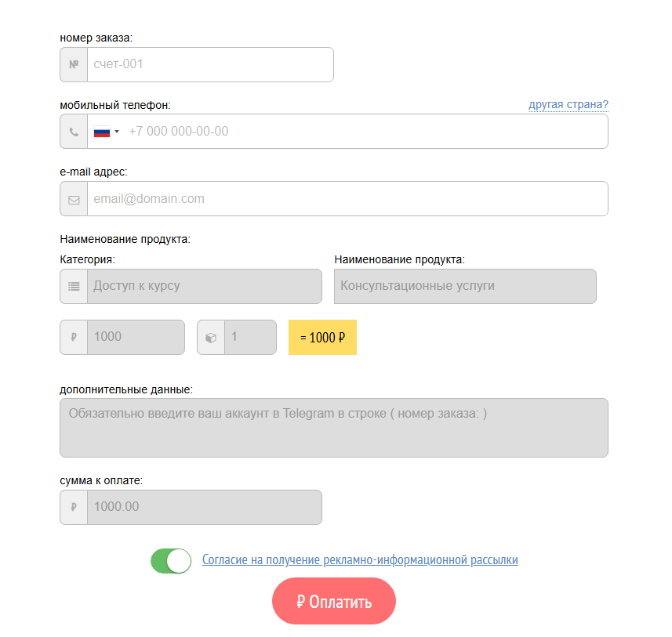
Task: Expand the country code dropdown arrow
Action: click(x=117, y=132)
